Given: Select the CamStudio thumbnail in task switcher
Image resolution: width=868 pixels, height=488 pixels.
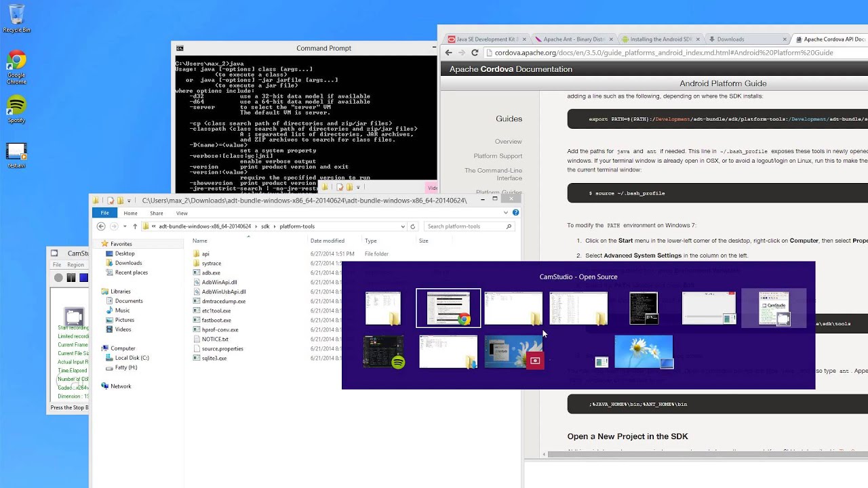Looking at the screenshot, I should coord(774,308).
